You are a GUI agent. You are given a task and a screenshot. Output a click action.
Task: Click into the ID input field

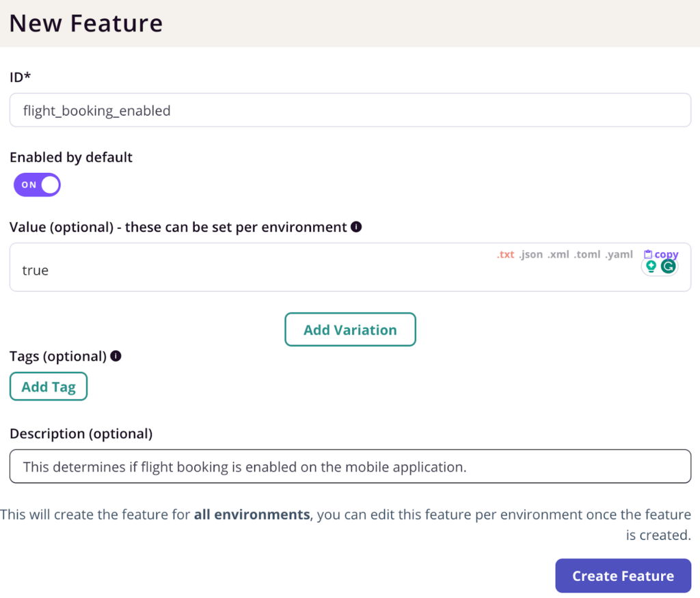tap(350, 110)
